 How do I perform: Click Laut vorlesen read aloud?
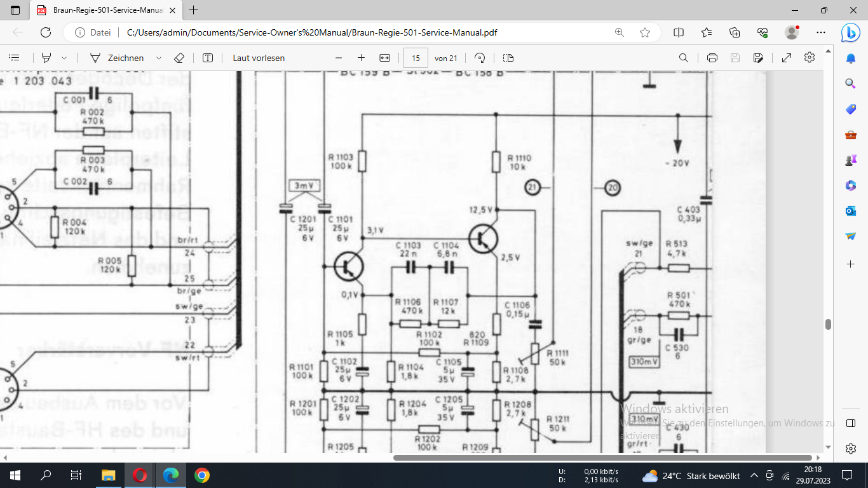(x=259, y=58)
